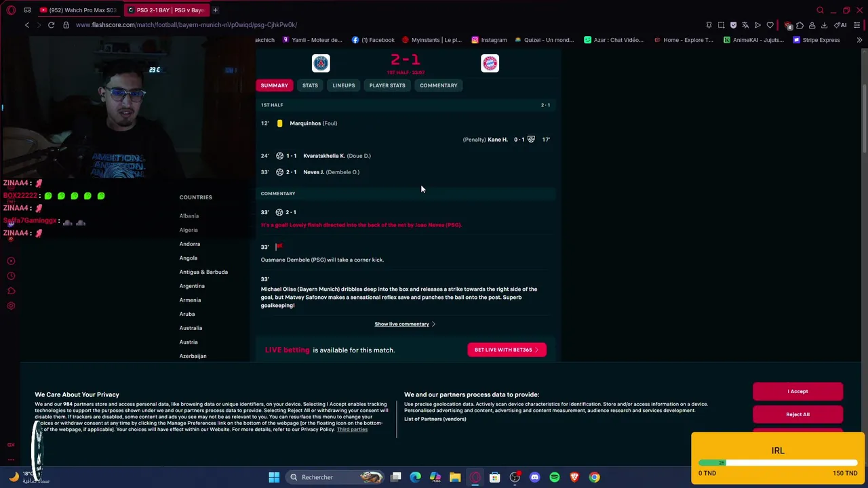The image size is (868, 488).
Task: Open the Facebook bookmark
Action: [x=373, y=40]
